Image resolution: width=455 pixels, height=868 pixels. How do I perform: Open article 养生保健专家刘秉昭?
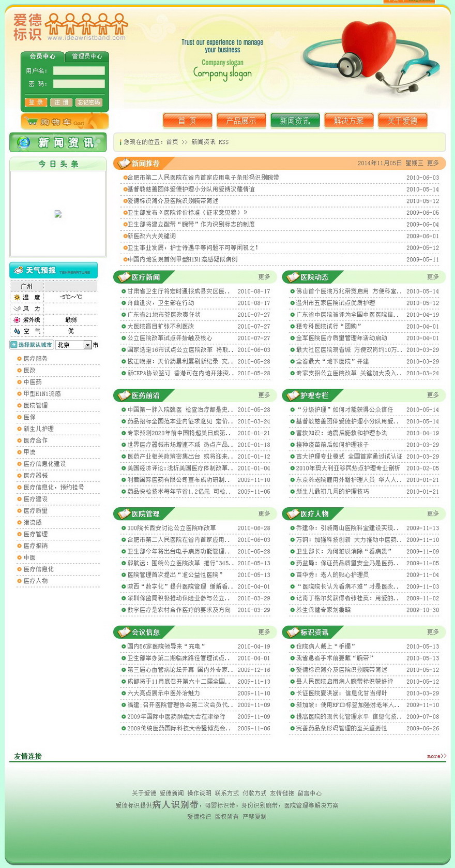click(323, 610)
